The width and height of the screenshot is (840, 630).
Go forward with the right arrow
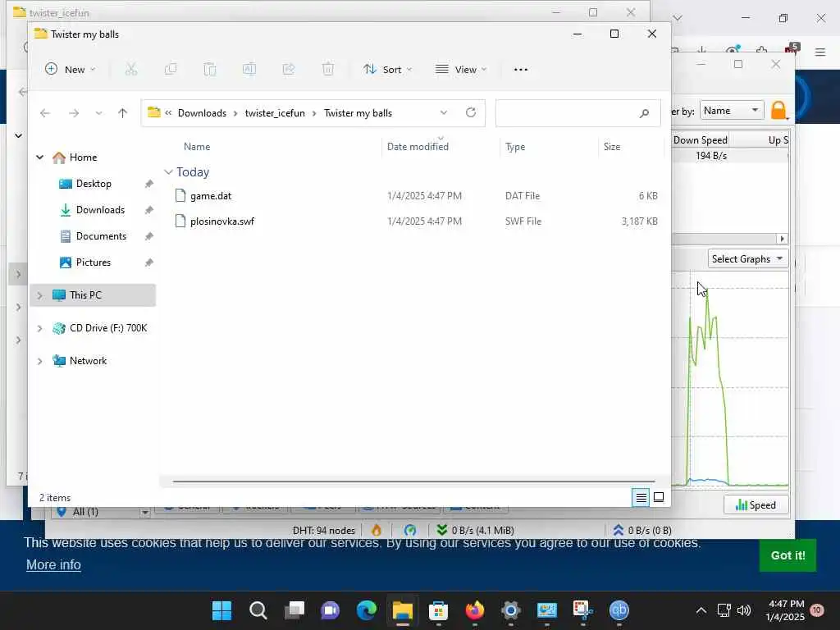74,113
